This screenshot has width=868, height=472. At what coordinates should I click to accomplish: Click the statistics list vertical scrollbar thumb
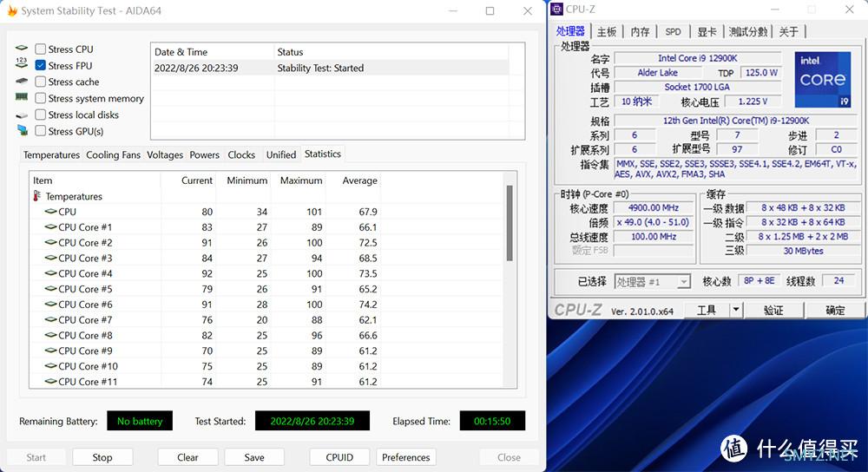click(x=510, y=222)
